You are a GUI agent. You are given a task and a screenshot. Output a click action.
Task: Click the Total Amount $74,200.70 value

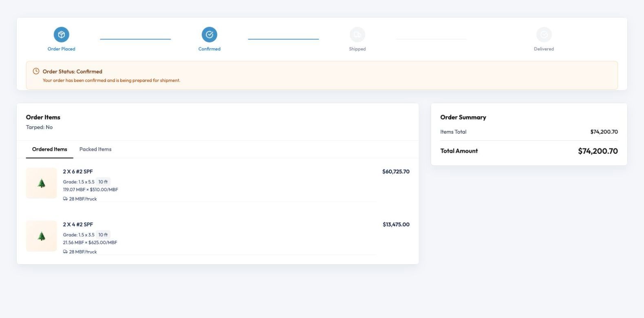[598, 151]
